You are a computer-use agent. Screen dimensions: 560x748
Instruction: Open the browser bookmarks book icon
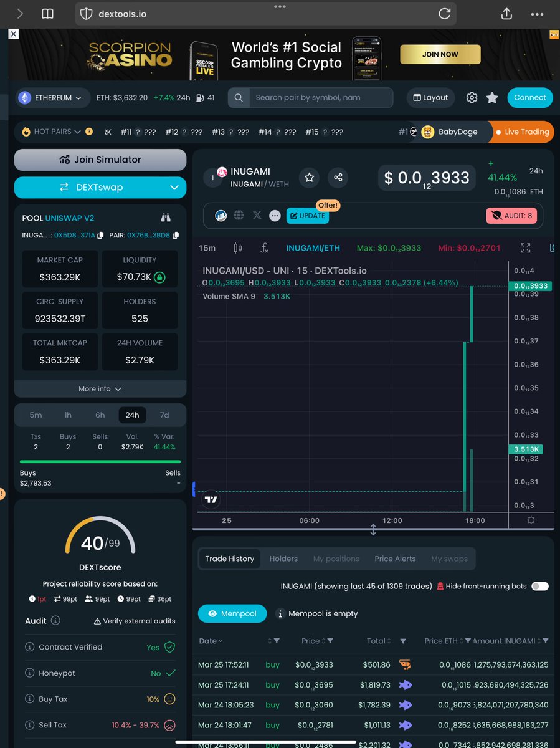pyautogui.click(x=47, y=14)
